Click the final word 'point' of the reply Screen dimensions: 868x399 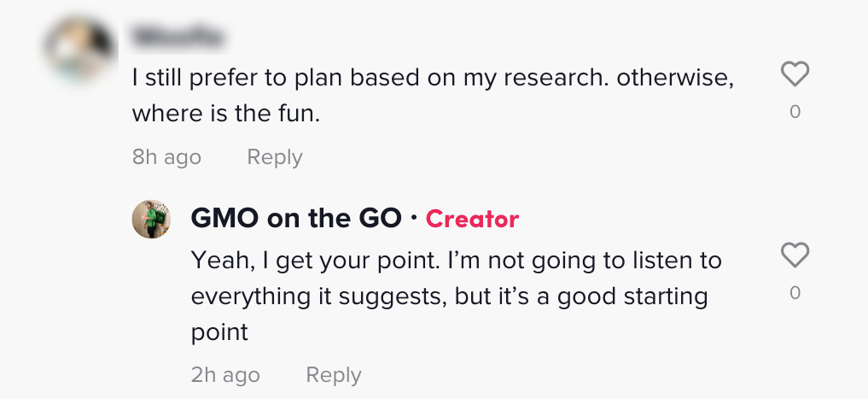pos(219,332)
